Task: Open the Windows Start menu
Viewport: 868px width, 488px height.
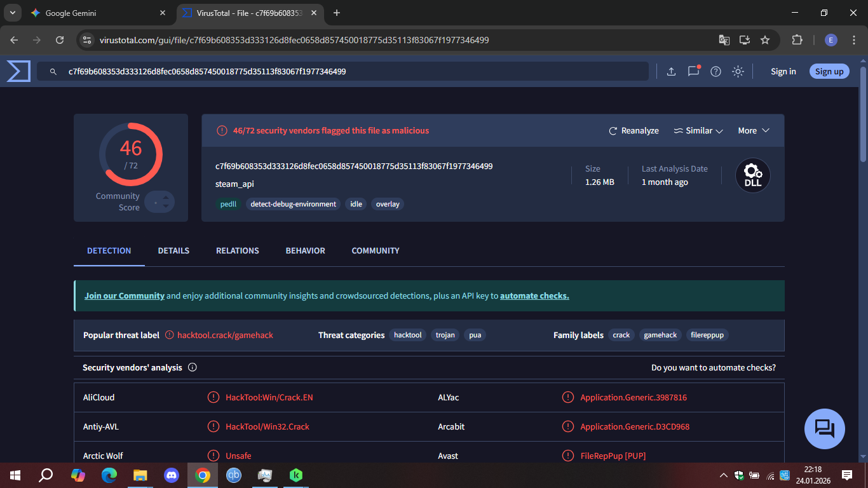Action: (15, 475)
